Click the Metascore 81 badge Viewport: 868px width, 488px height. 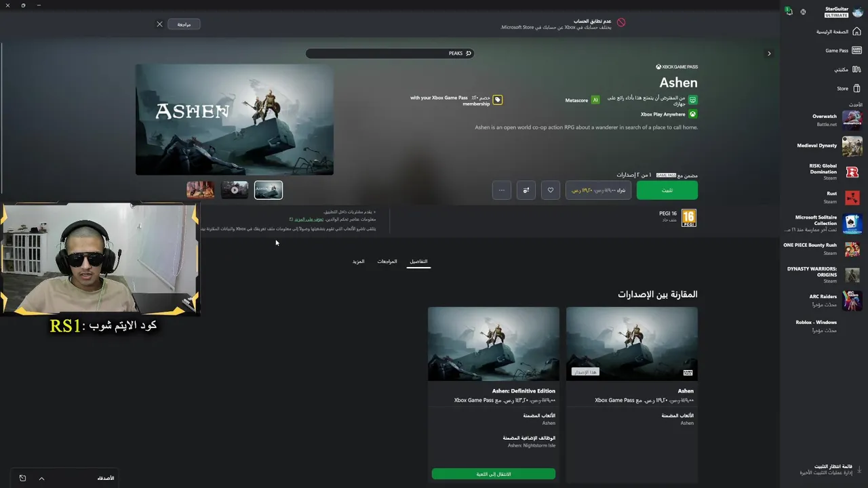click(x=595, y=100)
